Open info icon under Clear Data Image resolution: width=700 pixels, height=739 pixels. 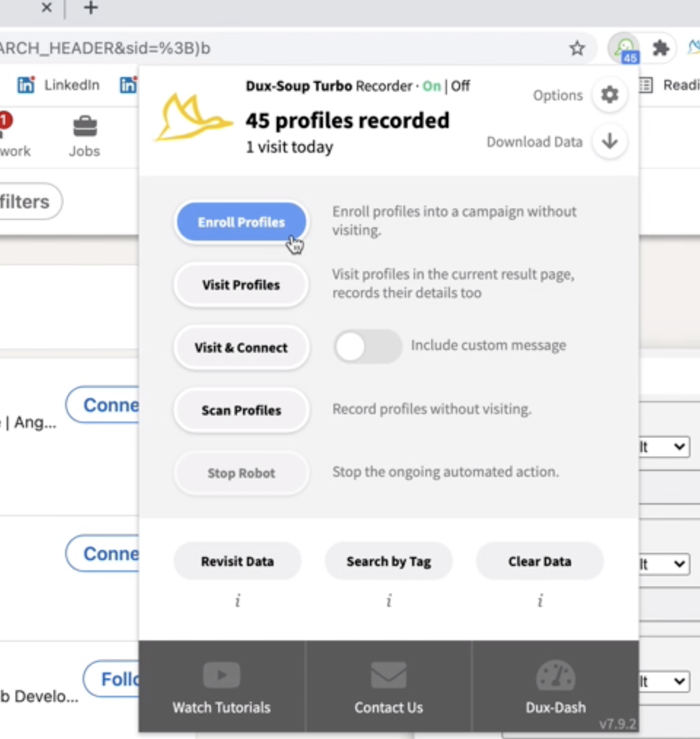540,601
